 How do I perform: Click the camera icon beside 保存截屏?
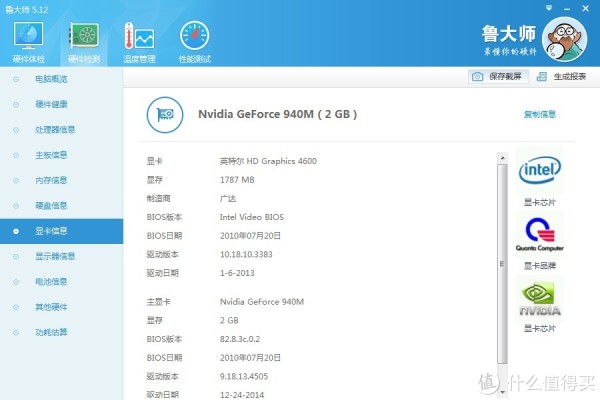[x=477, y=77]
